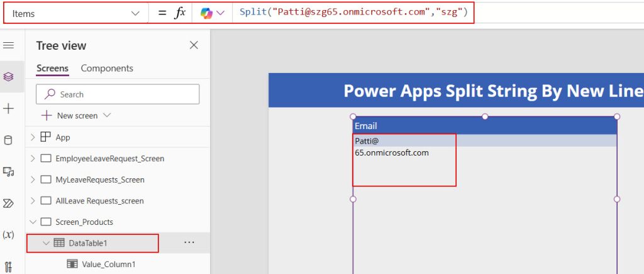Expand the App tree node
Screen dimensions: 644x274
(33, 137)
